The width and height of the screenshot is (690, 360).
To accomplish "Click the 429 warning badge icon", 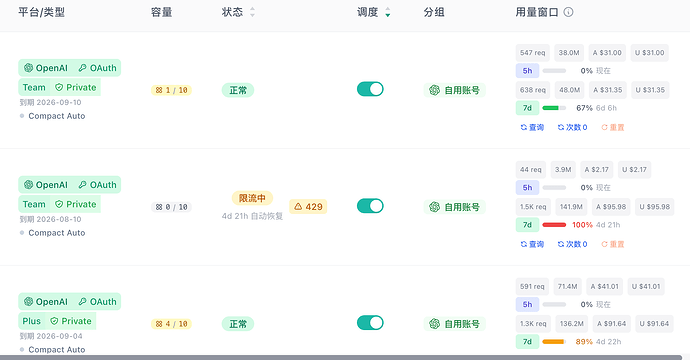I will pyautogui.click(x=298, y=206).
